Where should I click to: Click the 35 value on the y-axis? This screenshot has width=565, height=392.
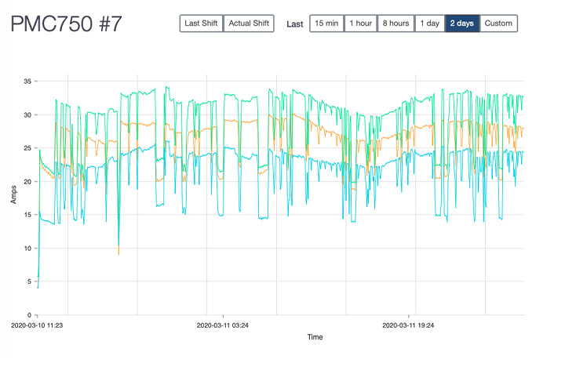(26, 82)
